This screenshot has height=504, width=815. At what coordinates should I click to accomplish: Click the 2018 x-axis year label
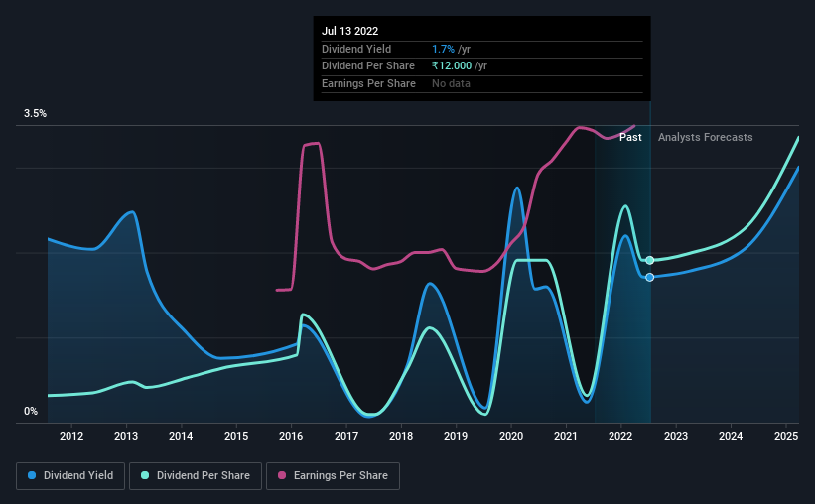click(401, 436)
